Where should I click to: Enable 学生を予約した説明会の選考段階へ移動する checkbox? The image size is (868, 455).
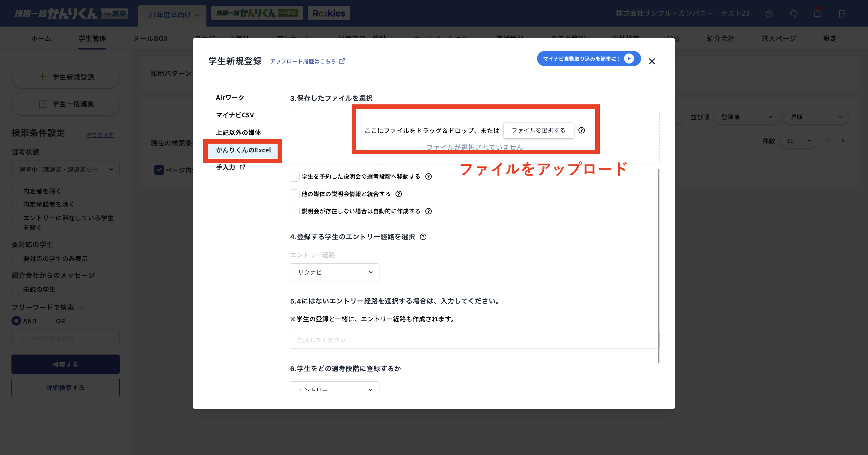(294, 176)
